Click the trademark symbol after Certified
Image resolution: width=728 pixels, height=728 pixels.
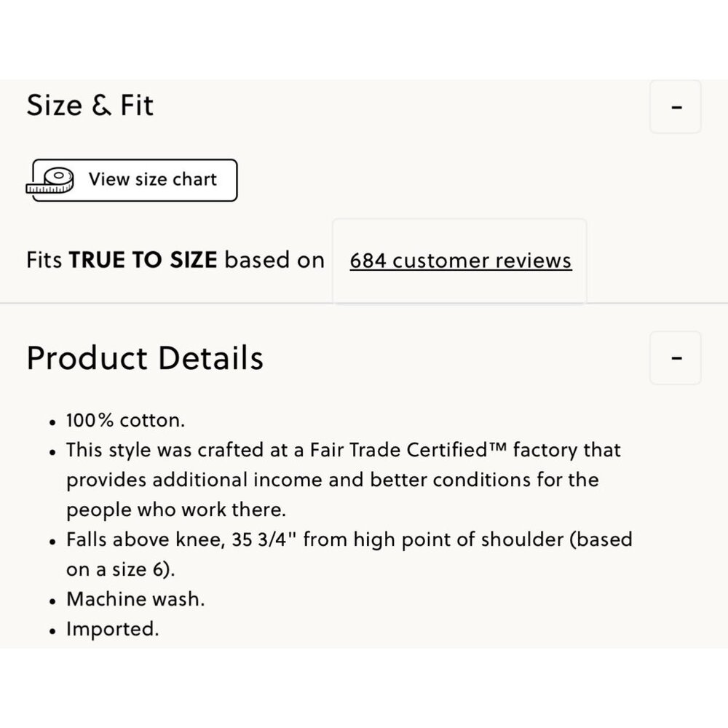(x=496, y=448)
